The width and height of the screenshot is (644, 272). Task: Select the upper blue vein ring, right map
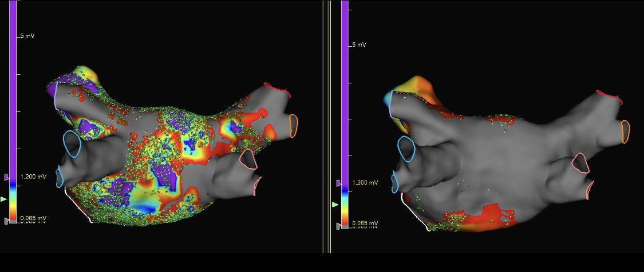click(406, 149)
